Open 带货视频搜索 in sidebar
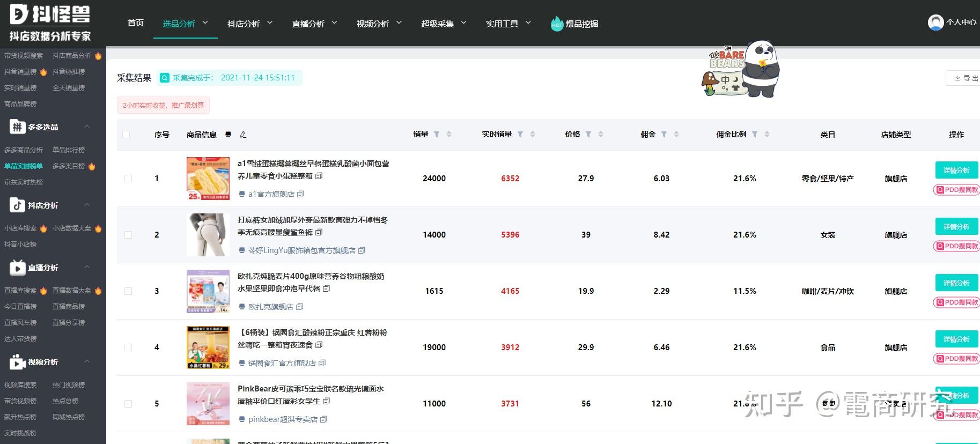 (x=24, y=56)
